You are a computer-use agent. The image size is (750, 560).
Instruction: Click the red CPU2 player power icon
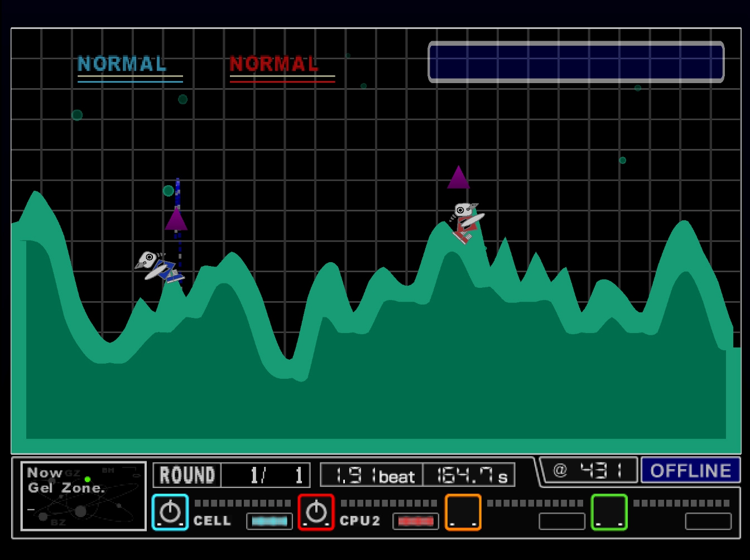pos(316,512)
